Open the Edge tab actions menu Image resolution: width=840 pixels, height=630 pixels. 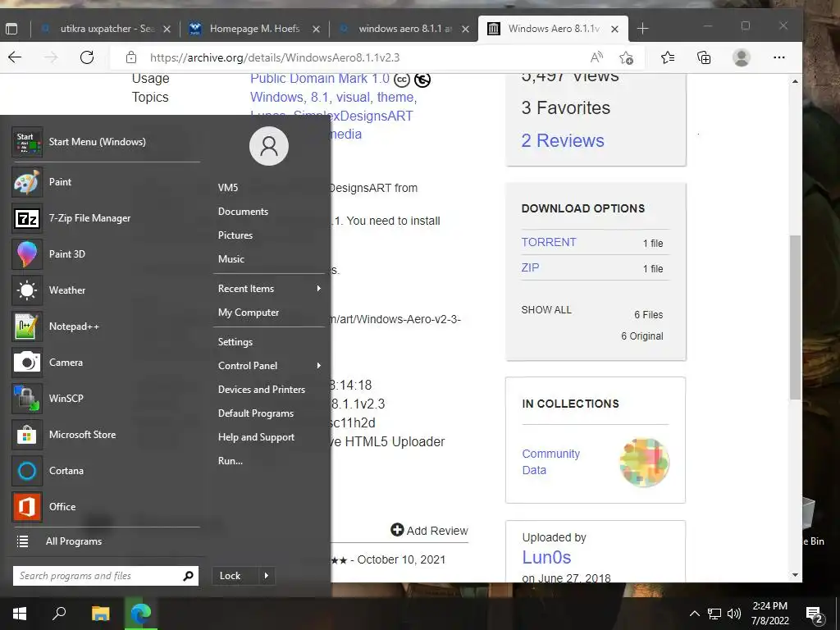tap(11, 29)
